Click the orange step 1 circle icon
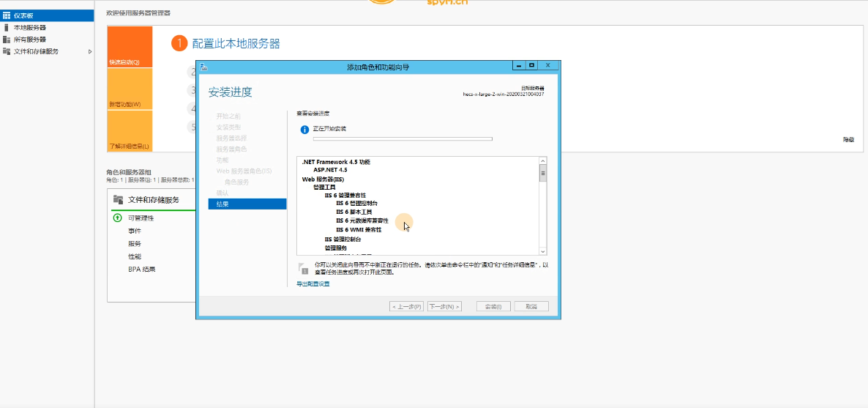 (x=179, y=43)
